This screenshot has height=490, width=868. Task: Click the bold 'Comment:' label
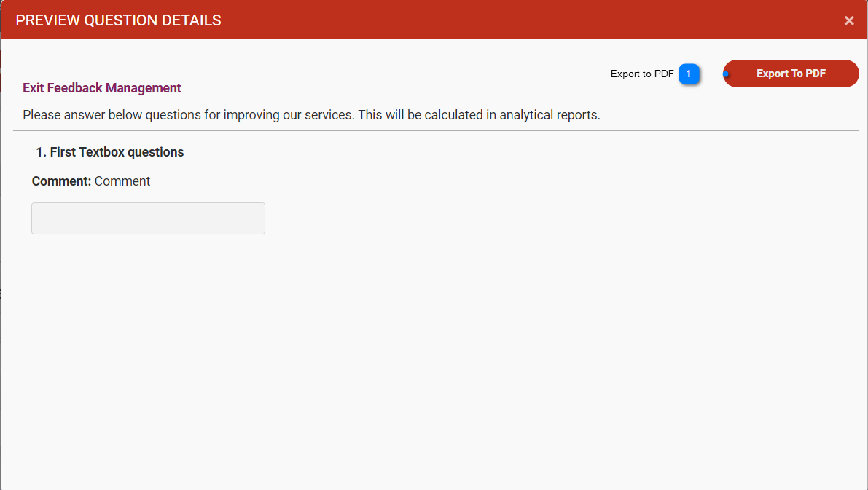pos(61,181)
